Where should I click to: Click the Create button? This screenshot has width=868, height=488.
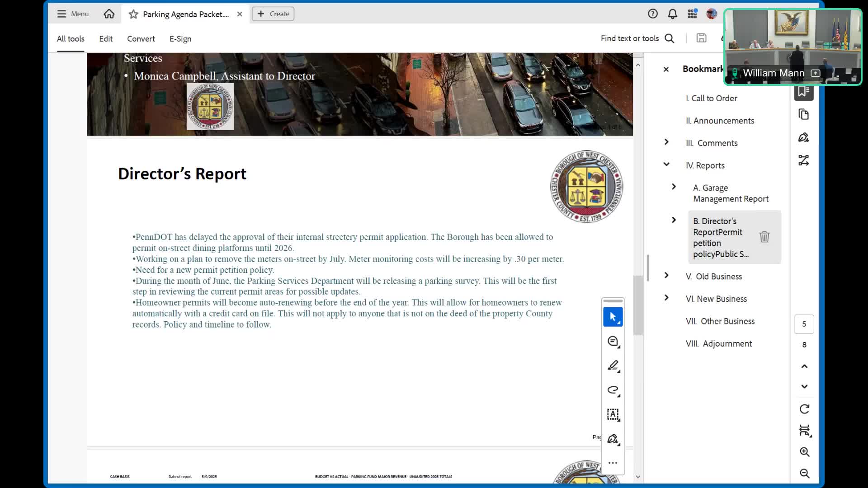(273, 14)
